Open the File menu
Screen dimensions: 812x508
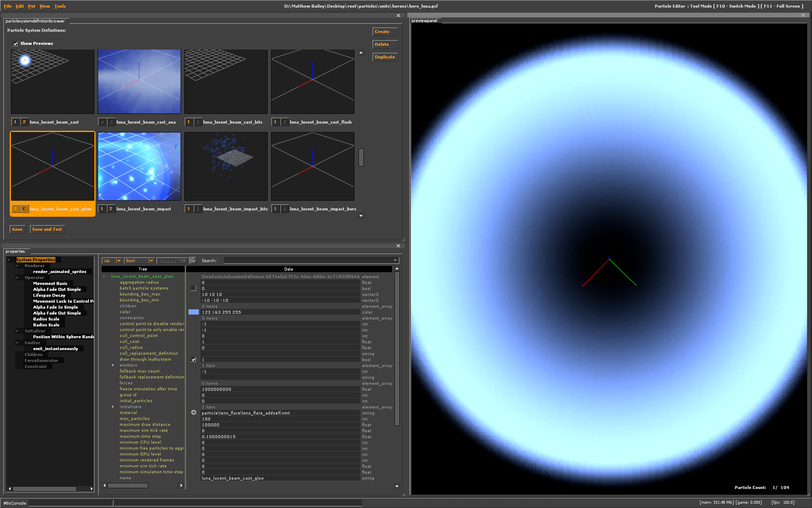8,6
